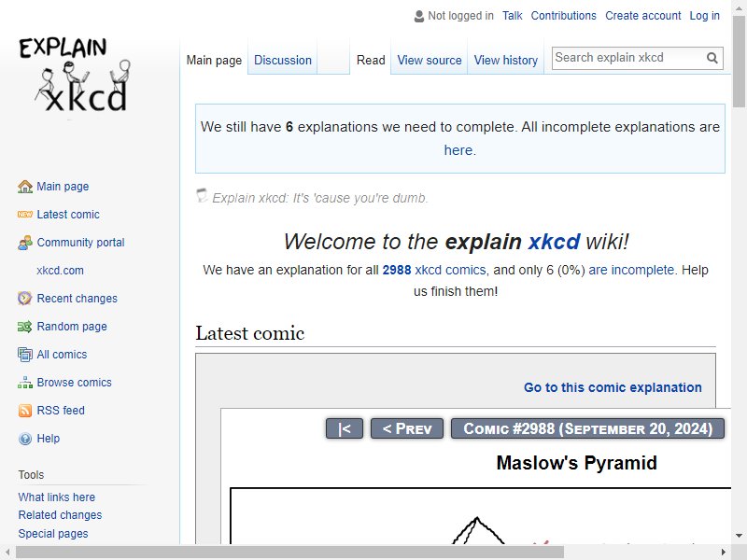Open the Main page tab
747x560 pixels.
[x=214, y=61]
